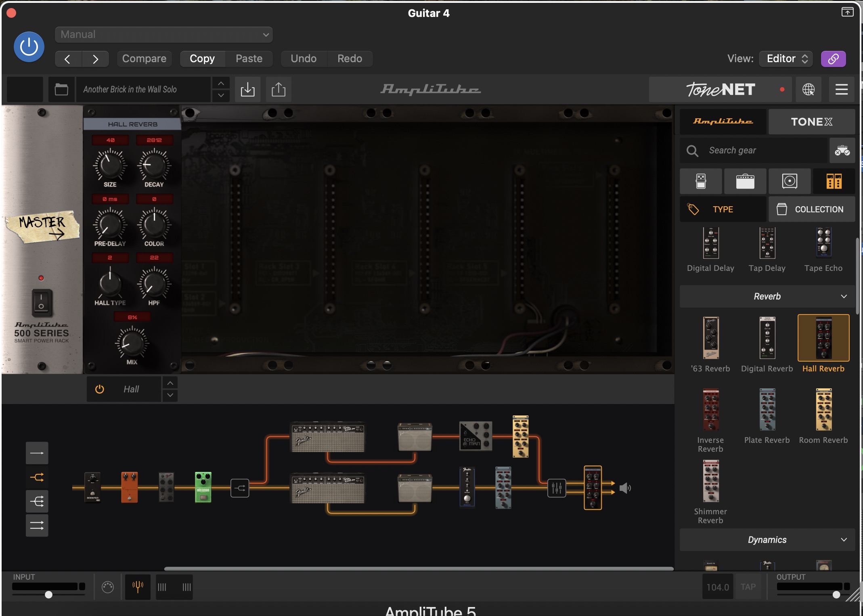
Task: Choose the Shimmer Reverb gear
Action: pos(711,481)
